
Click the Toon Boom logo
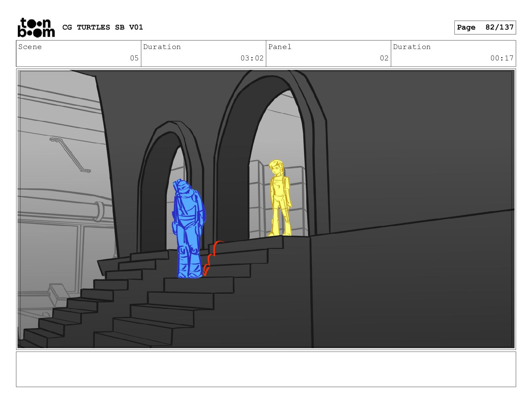pos(36,27)
